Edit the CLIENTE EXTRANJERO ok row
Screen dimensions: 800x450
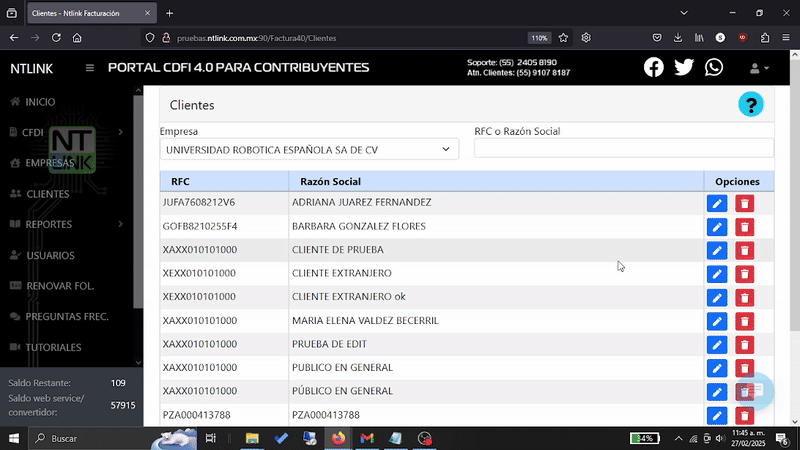[x=717, y=298]
